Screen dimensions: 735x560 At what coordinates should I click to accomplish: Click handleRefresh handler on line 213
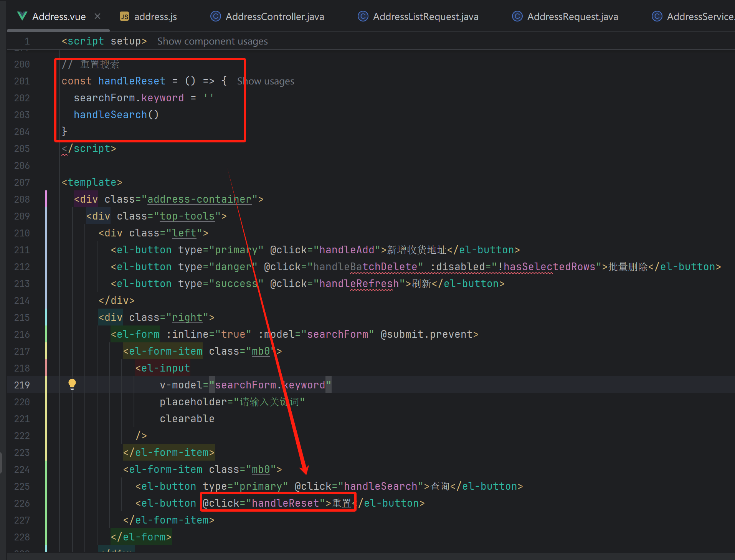(x=359, y=284)
